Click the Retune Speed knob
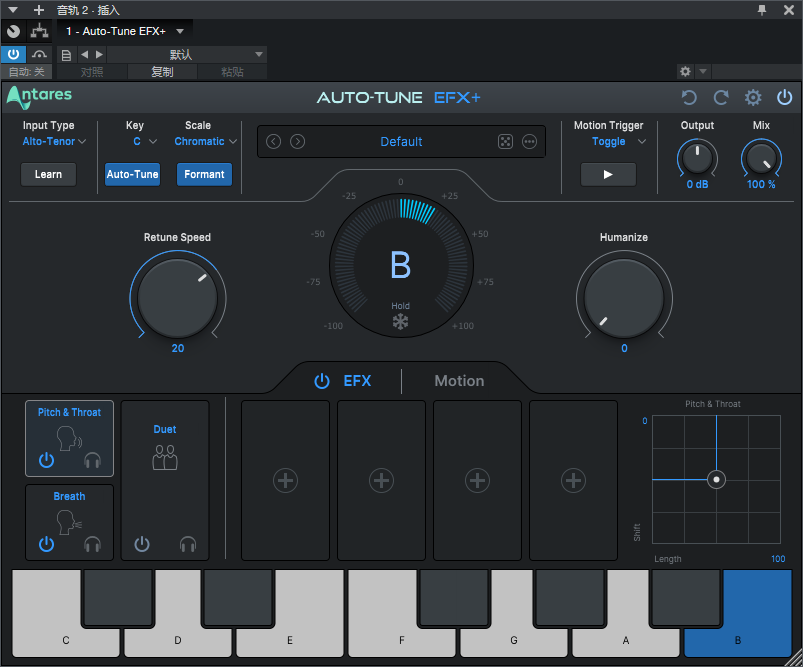803x667 pixels. pos(178,298)
